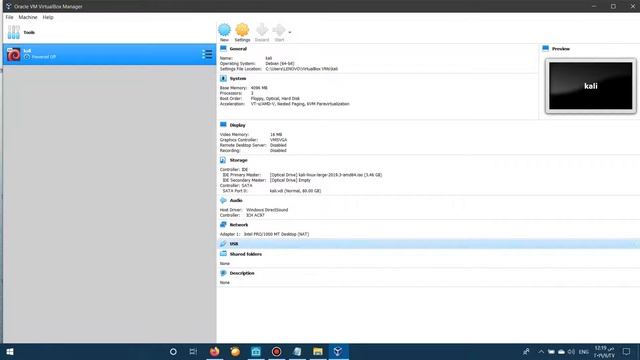The height and width of the screenshot is (360, 640).
Task: Click the Graphics Controller VMSVGA value
Action: pos(278,140)
